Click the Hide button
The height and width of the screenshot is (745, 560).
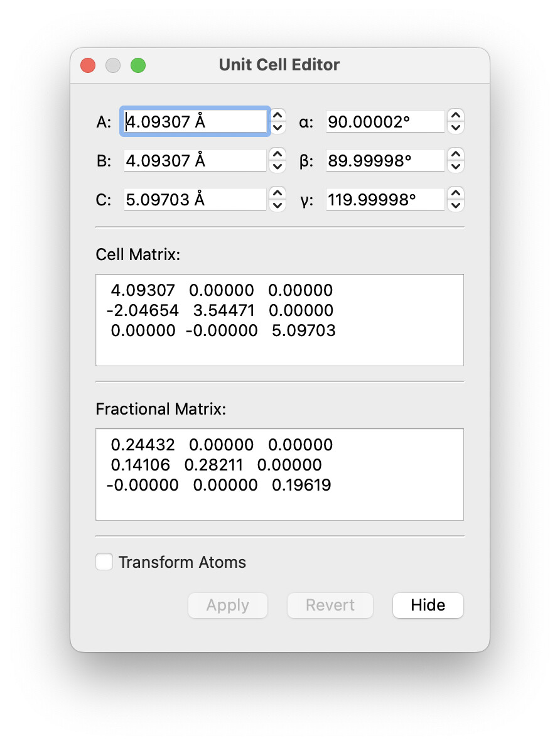pyautogui.click(x=428, y=606)
